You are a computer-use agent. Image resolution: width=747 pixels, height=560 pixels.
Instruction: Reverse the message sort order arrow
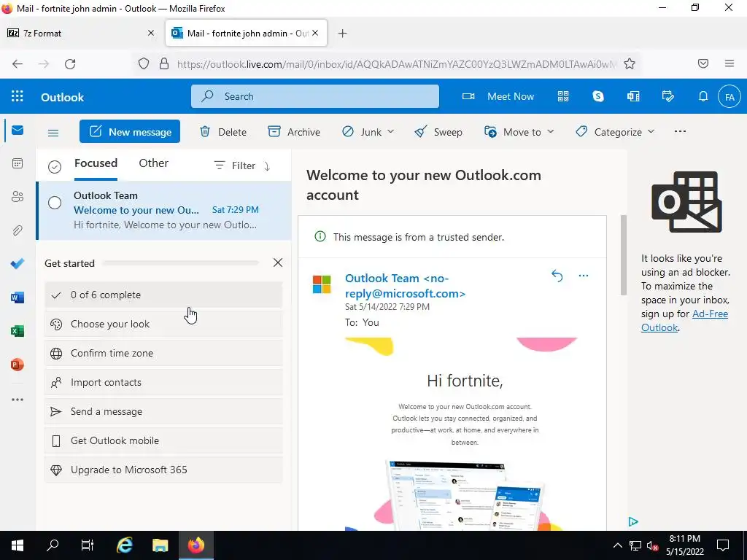pyautogui.click(x=267, y=166)
